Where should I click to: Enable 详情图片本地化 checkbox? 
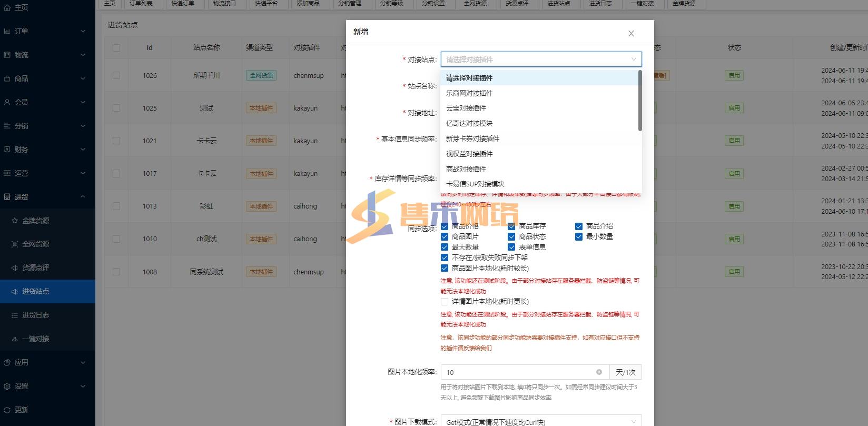[x=445, y=302]
